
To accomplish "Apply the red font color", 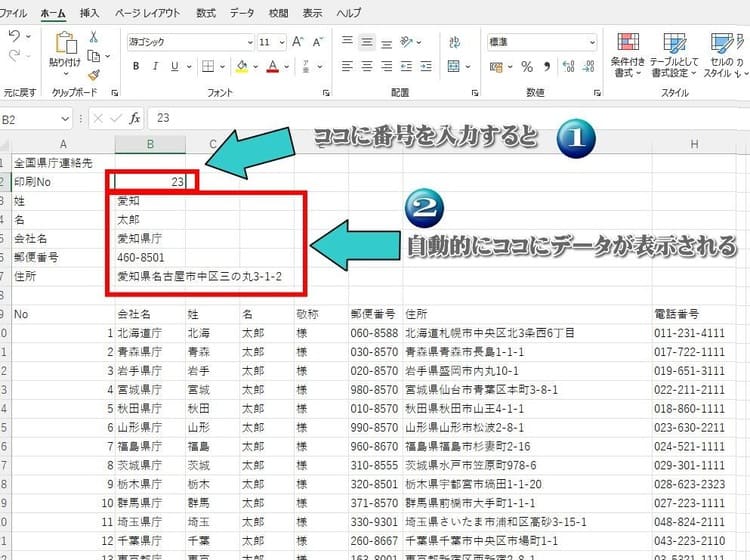I will [273, 66].
